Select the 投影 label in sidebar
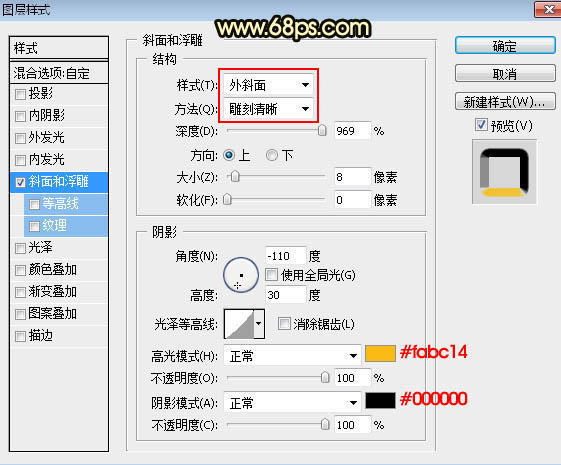Viewport: 561px width, 465px height. 40,94
